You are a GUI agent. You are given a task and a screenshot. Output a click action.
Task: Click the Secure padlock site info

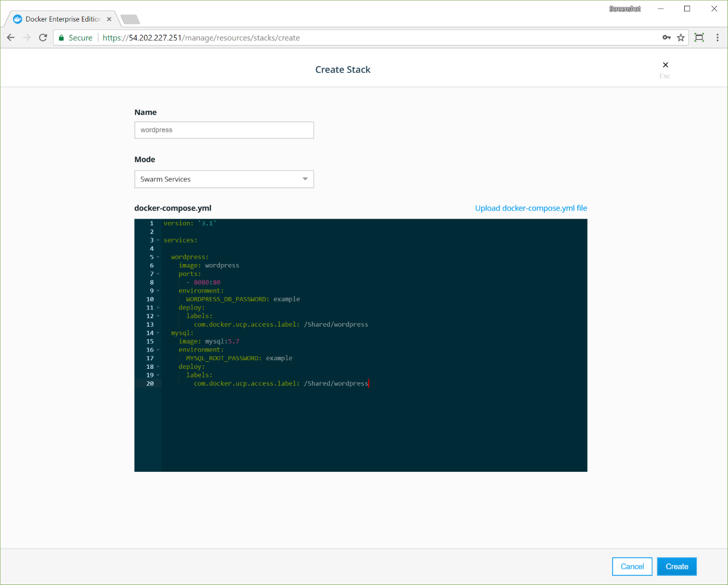tap(75, 38)
